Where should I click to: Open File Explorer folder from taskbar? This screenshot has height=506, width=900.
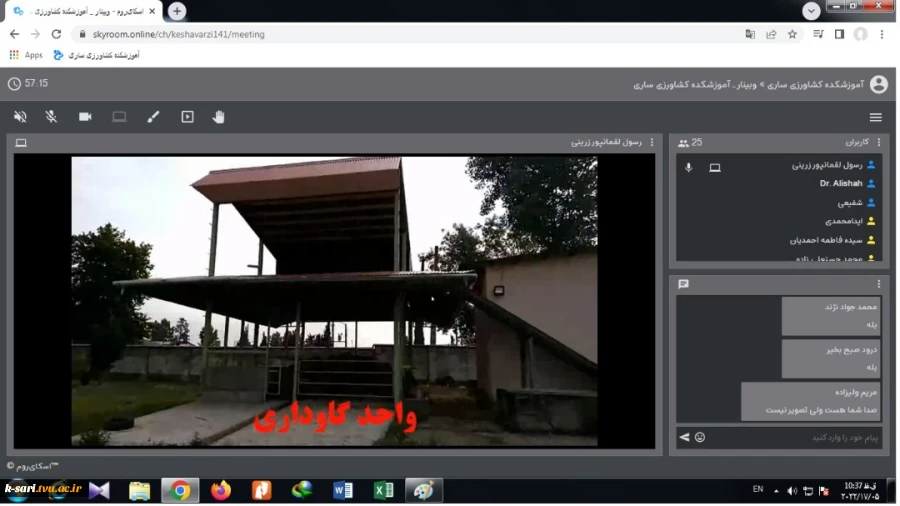click(x=139, y=491)
